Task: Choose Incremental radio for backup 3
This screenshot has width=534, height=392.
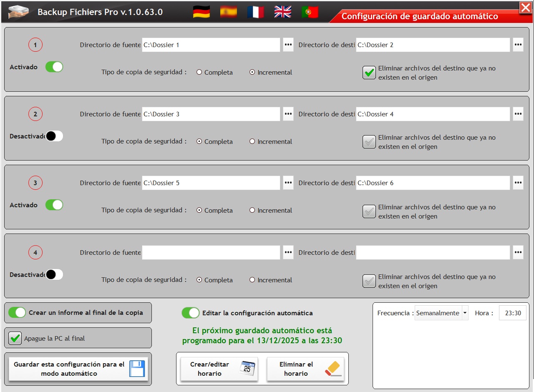Action: tap(252, 210)
